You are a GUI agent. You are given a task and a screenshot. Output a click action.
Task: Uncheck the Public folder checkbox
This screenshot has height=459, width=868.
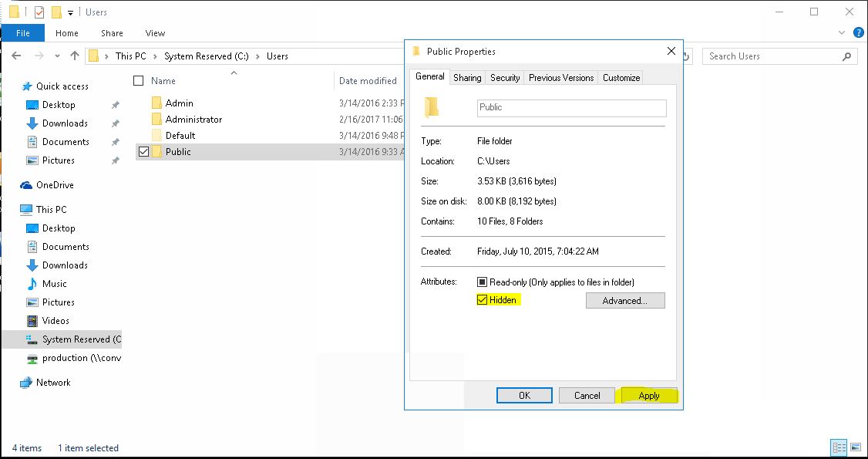click(143, 152)
